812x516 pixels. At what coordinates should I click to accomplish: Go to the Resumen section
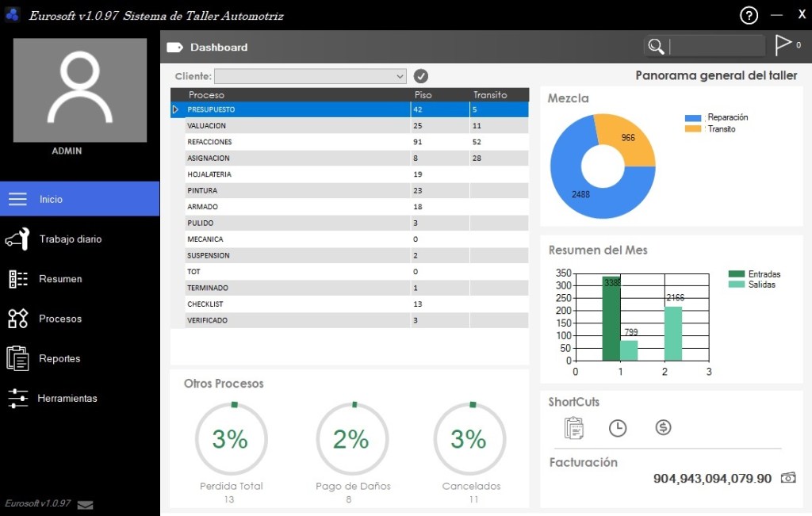[79, 279]
